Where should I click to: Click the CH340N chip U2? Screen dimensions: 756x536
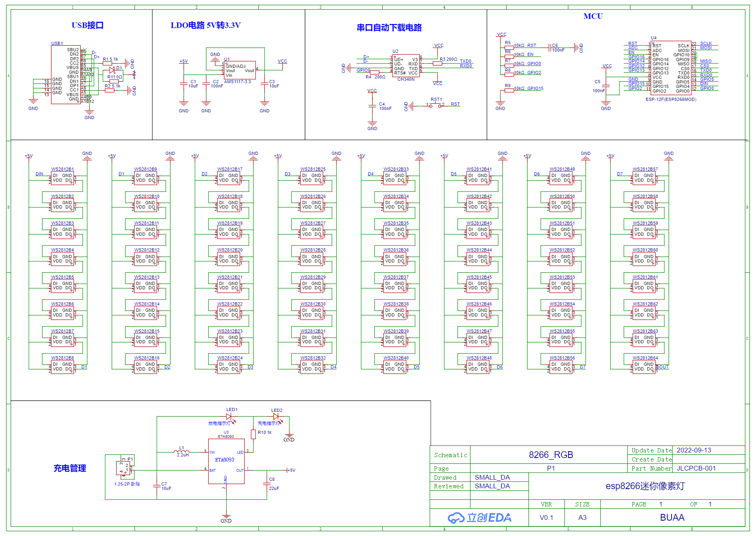click(x=406, y=66)
